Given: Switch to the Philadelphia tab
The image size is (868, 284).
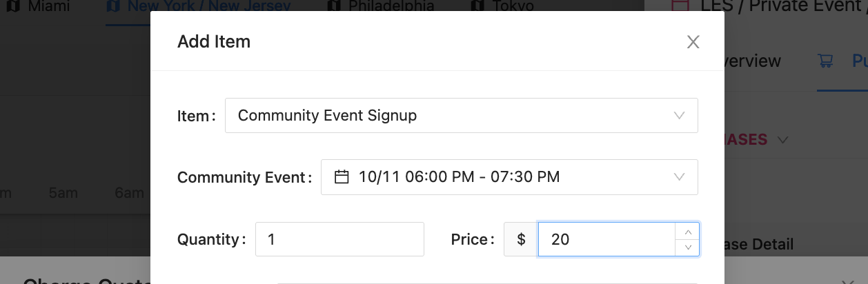Looking at the screenshot, I should pyautogui.click(x=391, y=6).
